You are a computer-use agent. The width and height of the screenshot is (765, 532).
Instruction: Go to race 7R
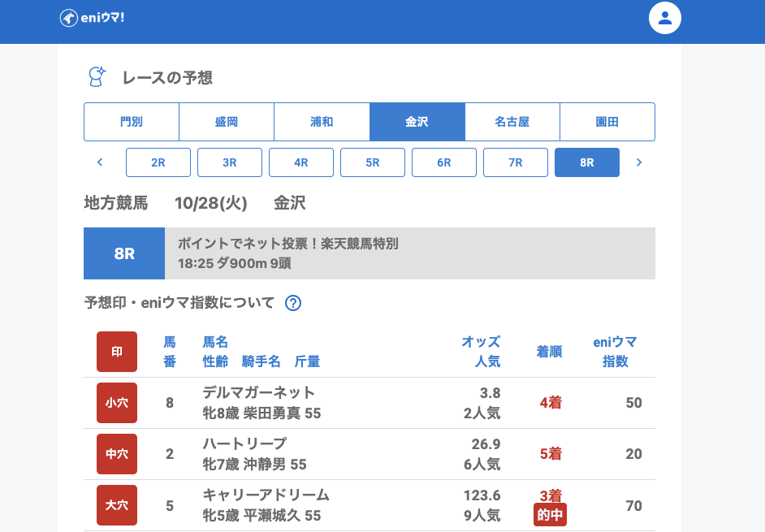pyautogui.click(x=516, y=162)
